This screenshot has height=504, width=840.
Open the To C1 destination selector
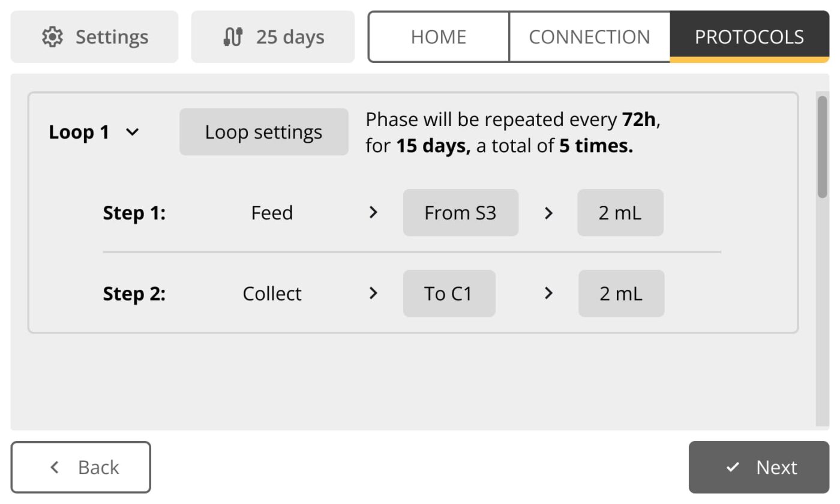[x=449, y=293]
